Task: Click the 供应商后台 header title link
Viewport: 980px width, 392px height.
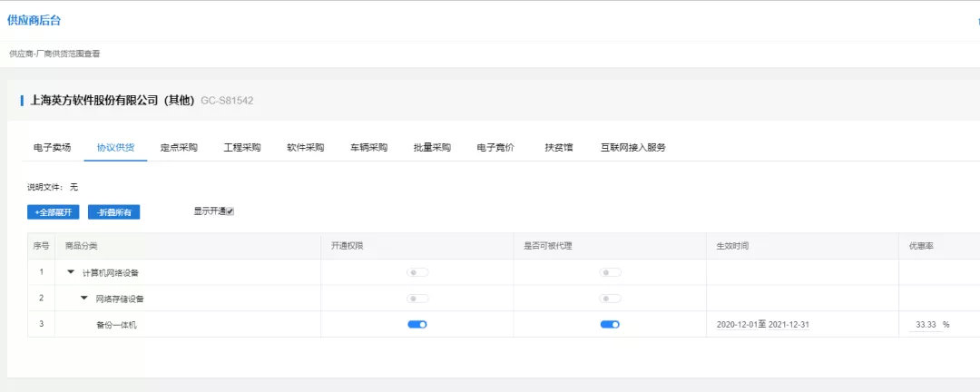Action: point(34,20)
